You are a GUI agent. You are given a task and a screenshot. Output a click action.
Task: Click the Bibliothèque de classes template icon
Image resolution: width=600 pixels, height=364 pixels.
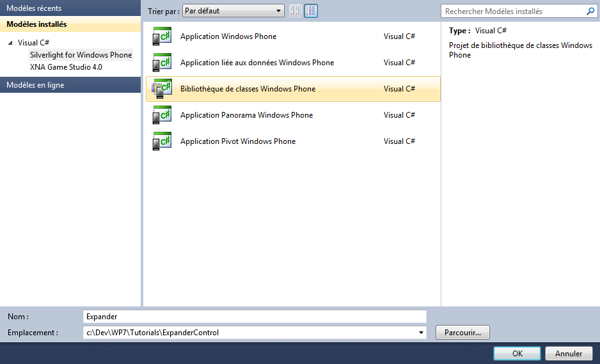click(162, 90)
